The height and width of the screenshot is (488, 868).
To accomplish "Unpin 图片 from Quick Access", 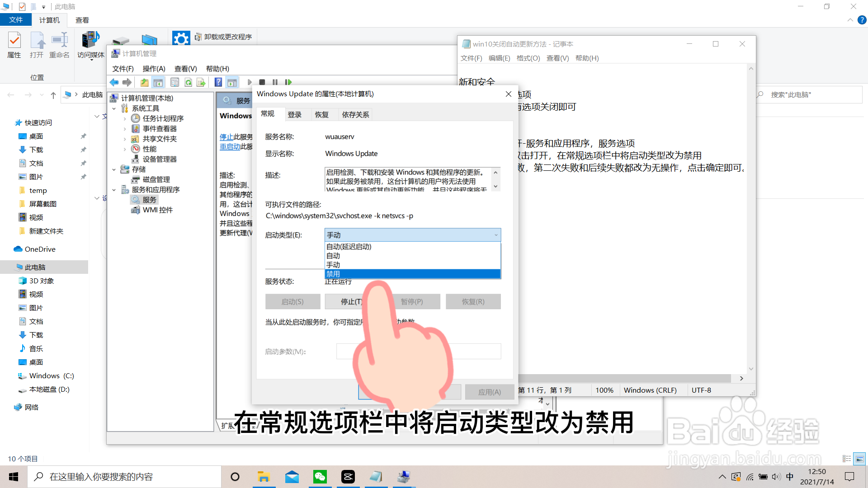I will point(83,177).
